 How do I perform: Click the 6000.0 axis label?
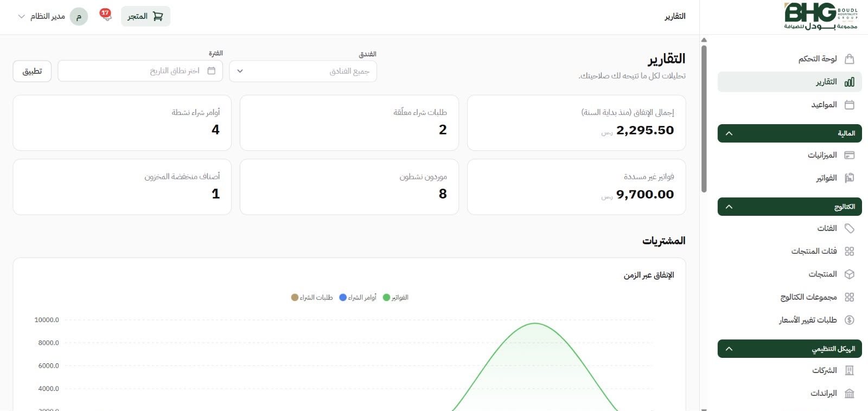point(48,365)
